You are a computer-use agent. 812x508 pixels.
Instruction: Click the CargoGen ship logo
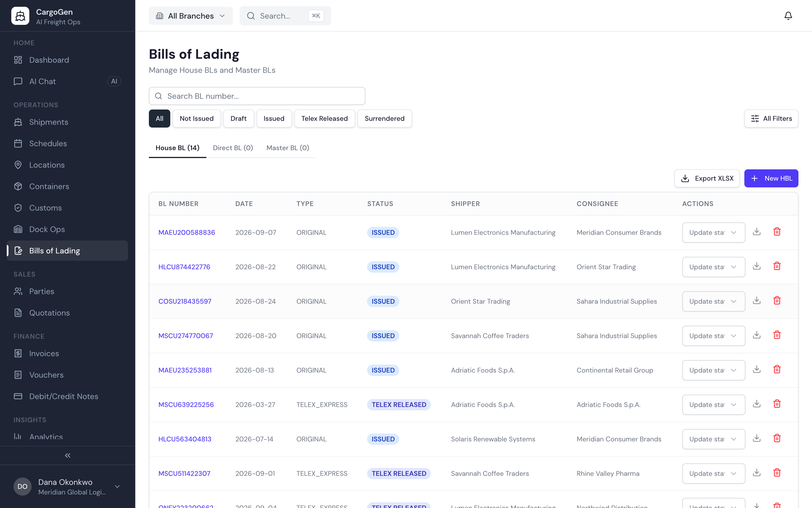tap(20, 16)
